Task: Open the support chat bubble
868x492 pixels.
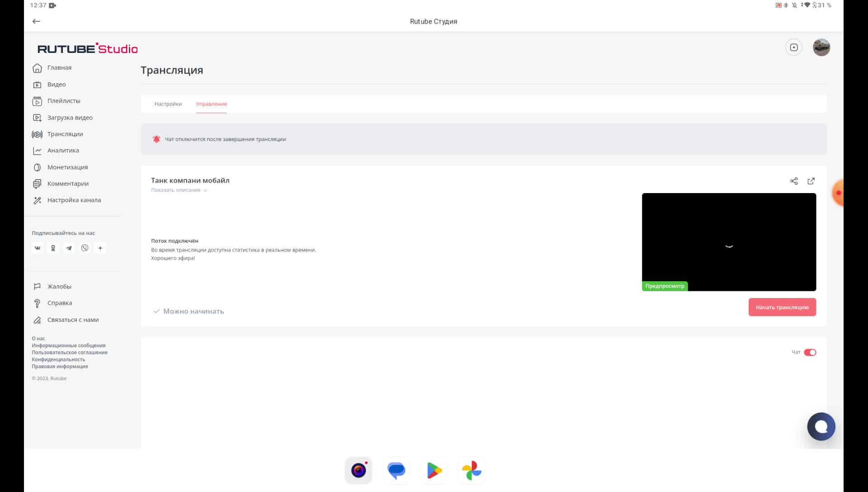Action: coord(821,426)
